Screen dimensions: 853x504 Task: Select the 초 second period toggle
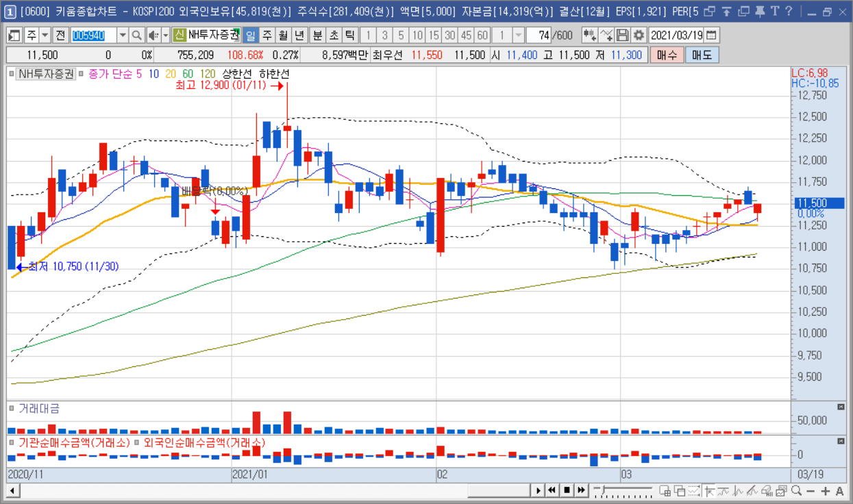[334, 35]
